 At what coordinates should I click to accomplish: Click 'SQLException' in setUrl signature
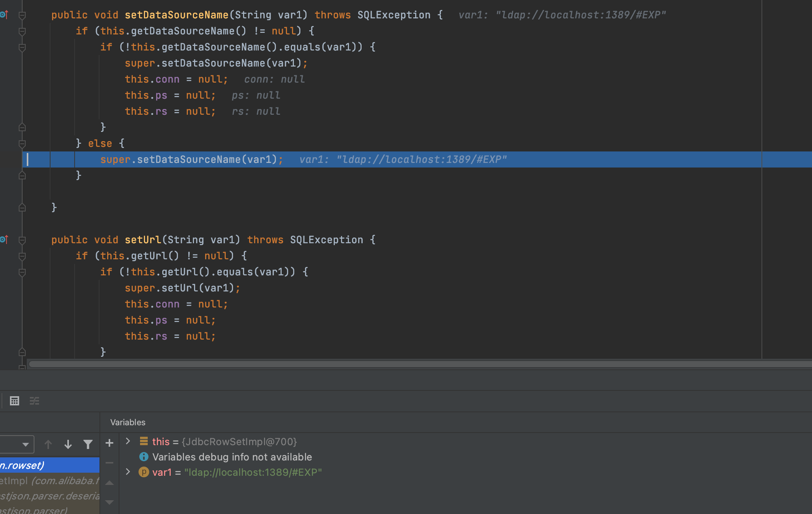pos(327,240)
